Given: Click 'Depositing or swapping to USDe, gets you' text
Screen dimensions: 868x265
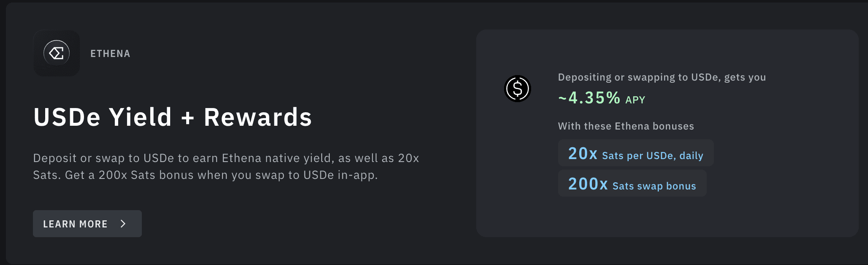Looking at the screenshot, I should 662,77.
